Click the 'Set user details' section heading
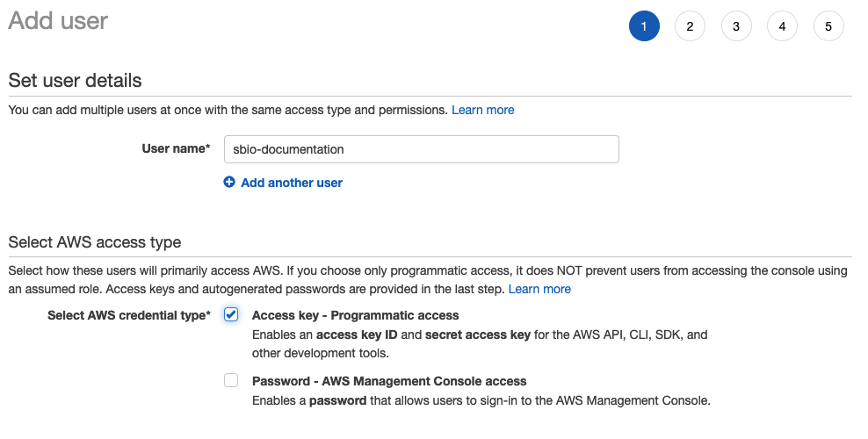Image resolution: width=868 pixels, height=439 pixels. click(x=75, y=80)
